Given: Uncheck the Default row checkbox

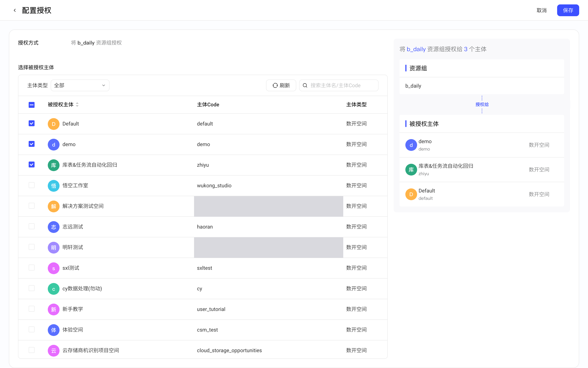Looking at the screenshot, I should [32, 123].
